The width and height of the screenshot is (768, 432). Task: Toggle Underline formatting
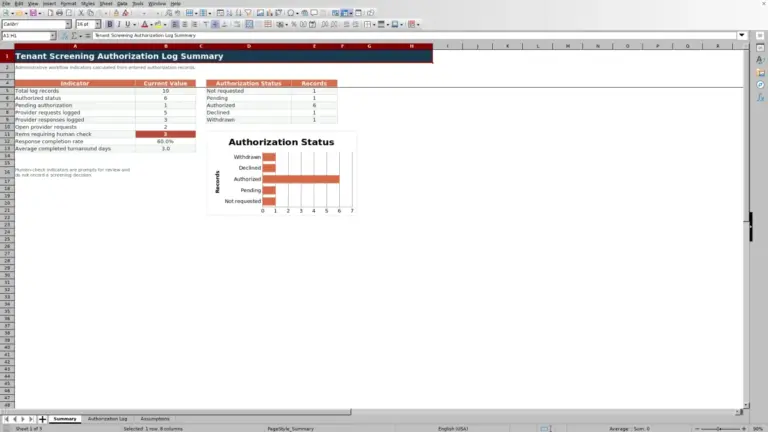(x=127, y=24)
